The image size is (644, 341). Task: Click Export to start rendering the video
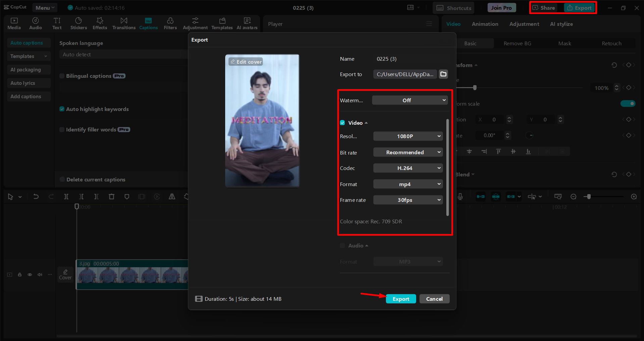coord(401,298)
